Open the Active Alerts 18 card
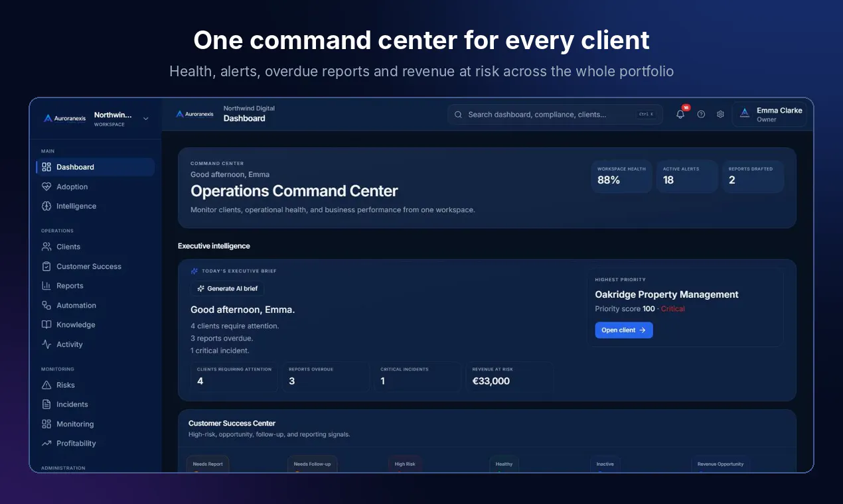Image resolution: width=843 pixels, height=504 pixels. tap(687, 176)
